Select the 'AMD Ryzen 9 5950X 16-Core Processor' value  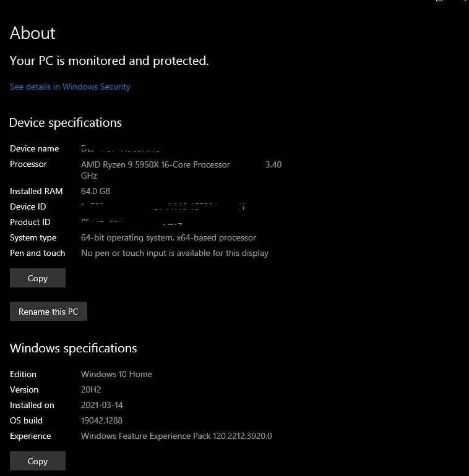click(x=155, y=164)
